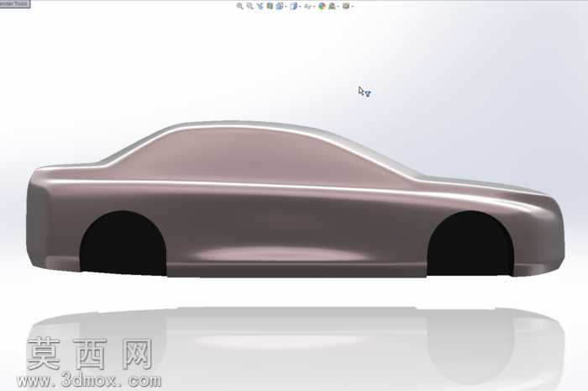Click the Display Style icon
The width and height of the screenshot is (588, 391).
point(294,6)
